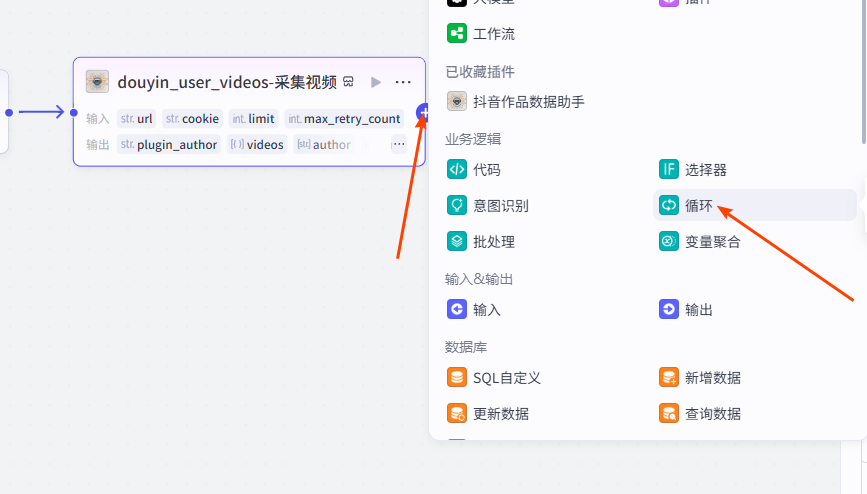Click the limit input parameter tag
The width and height of the screenshot is (867, 494).
[253, 118]
